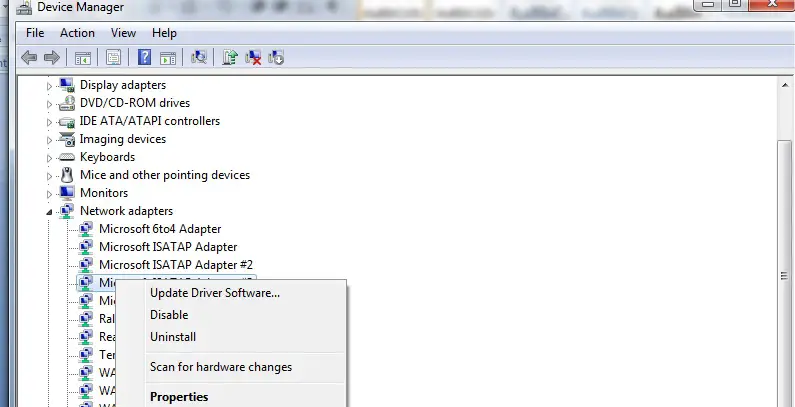The height and width of the screenshot is (407, 795).
Task: Toggle the Show/Hide Action Pane toolbar icon
Action: point(168,58)
